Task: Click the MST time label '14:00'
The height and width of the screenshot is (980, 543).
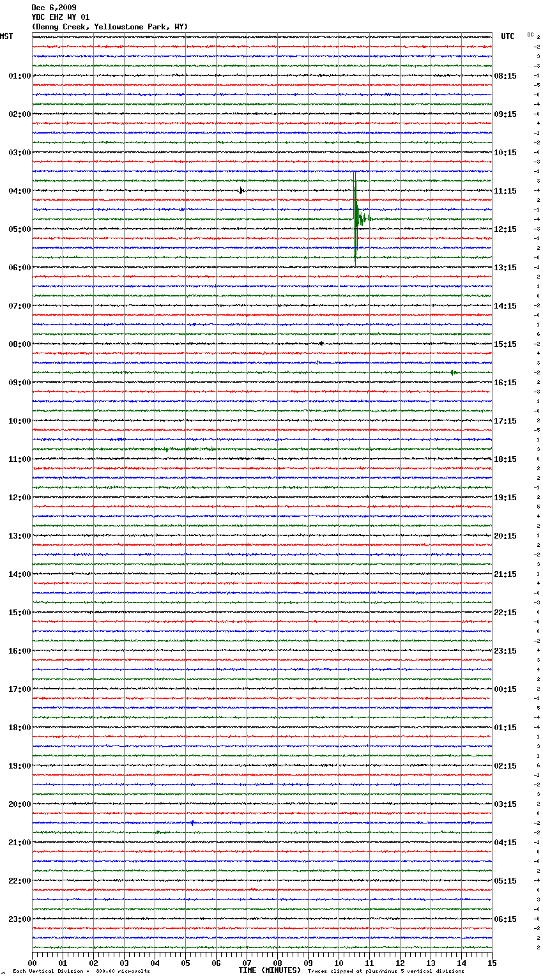Action: tap(20, 574)
